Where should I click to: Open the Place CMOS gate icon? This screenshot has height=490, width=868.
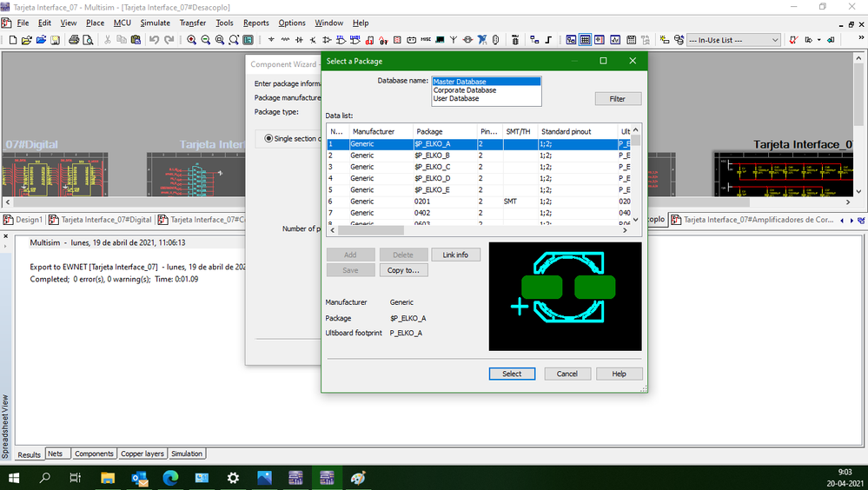click(x=354, y=40)
